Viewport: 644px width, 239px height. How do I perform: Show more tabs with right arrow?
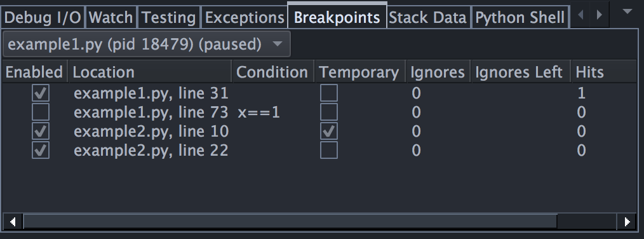point(600,15)
